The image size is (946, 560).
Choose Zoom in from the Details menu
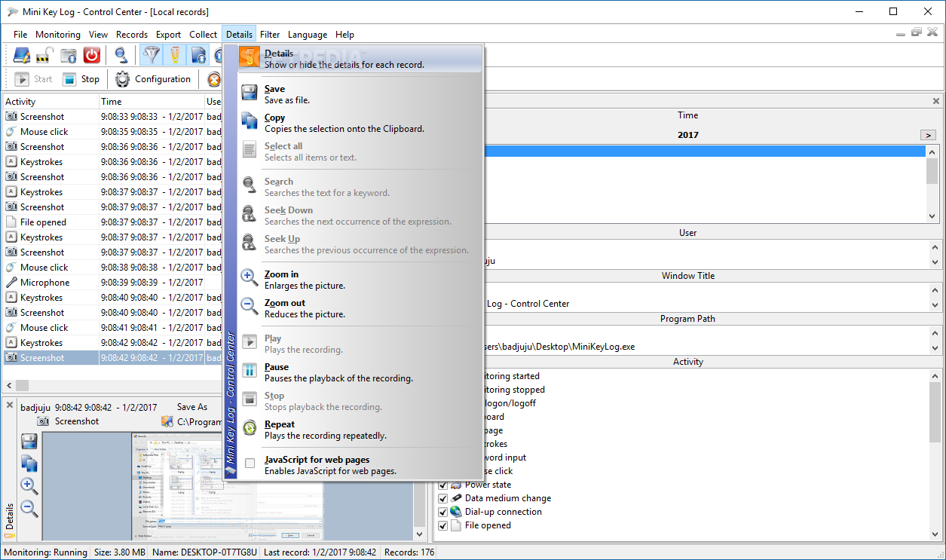(x=360, y=280)
